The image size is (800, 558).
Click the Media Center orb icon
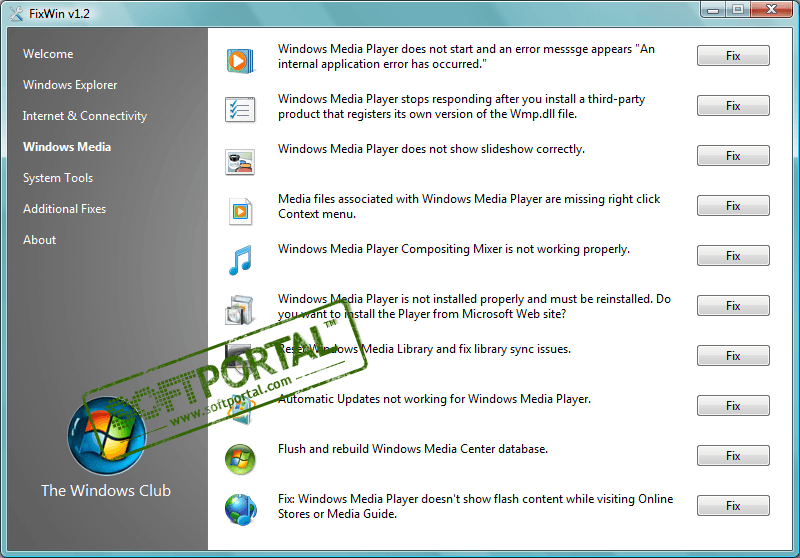[x=240, y=460]
